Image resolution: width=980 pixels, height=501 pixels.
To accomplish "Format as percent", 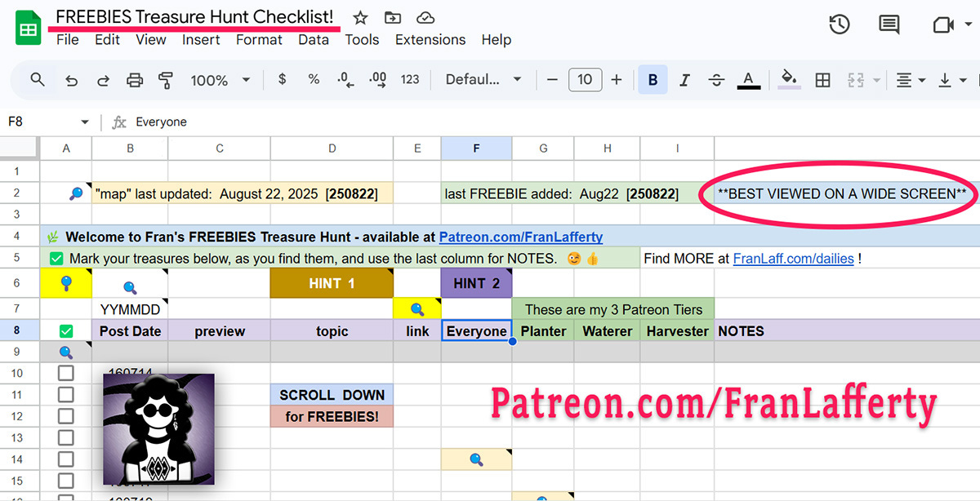I will [x=314, y=79].
